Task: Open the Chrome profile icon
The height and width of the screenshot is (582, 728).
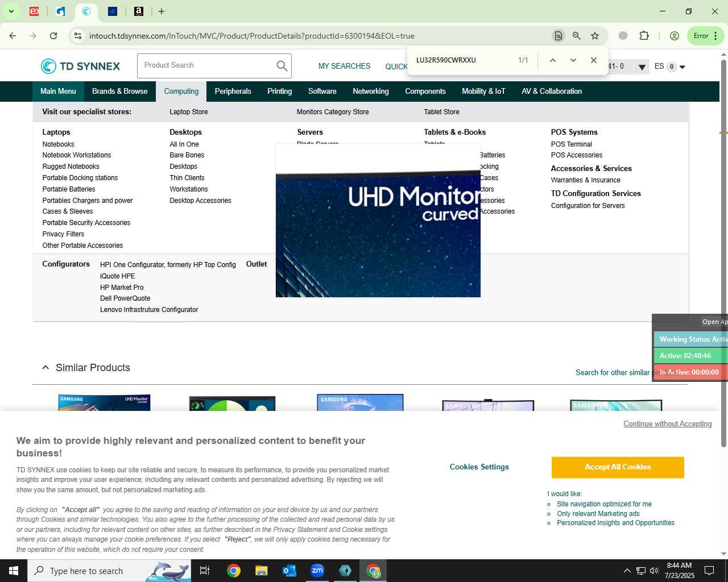Action: tap(675, 36)
